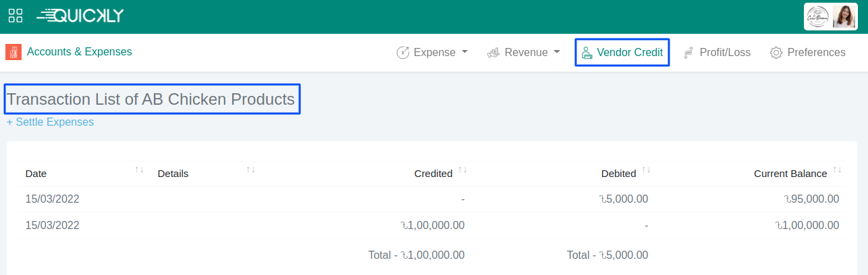This screenshot has width=868, height=275.
Task: Open the Accounts & Expenses link
Action: point(79,52)
